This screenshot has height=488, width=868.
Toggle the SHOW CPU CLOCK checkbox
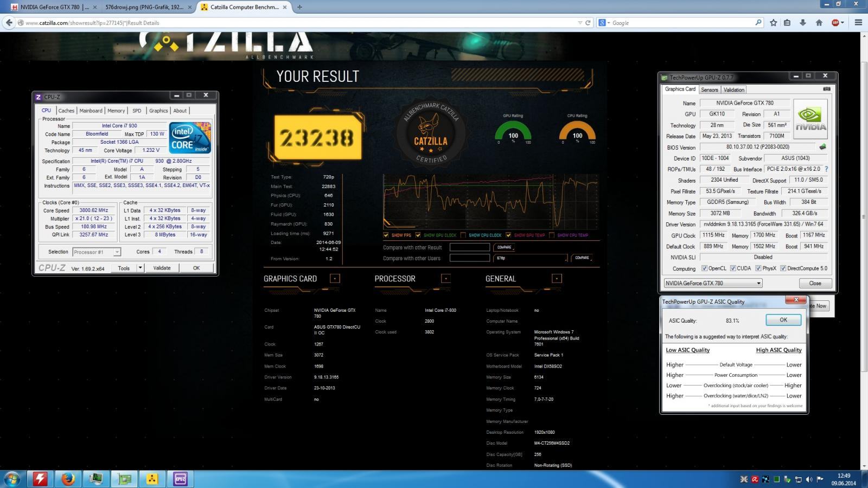coord(463,235)
